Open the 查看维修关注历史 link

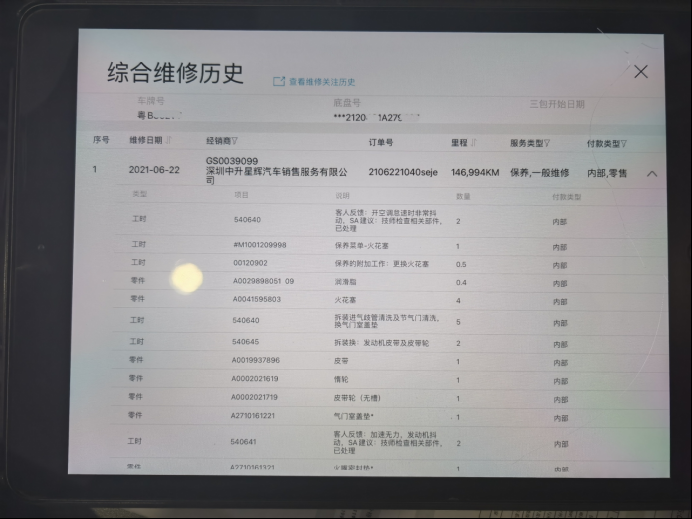pyautogui.click(x=314, y=82)
